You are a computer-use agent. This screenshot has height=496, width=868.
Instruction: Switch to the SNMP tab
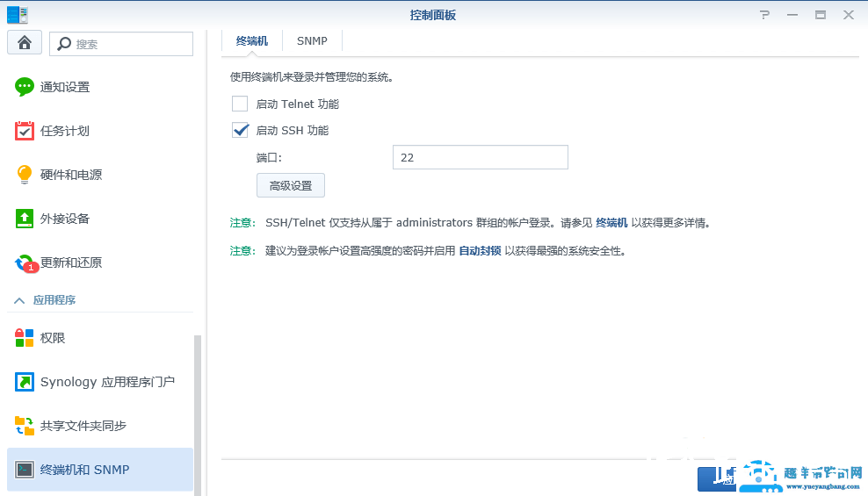312,41
